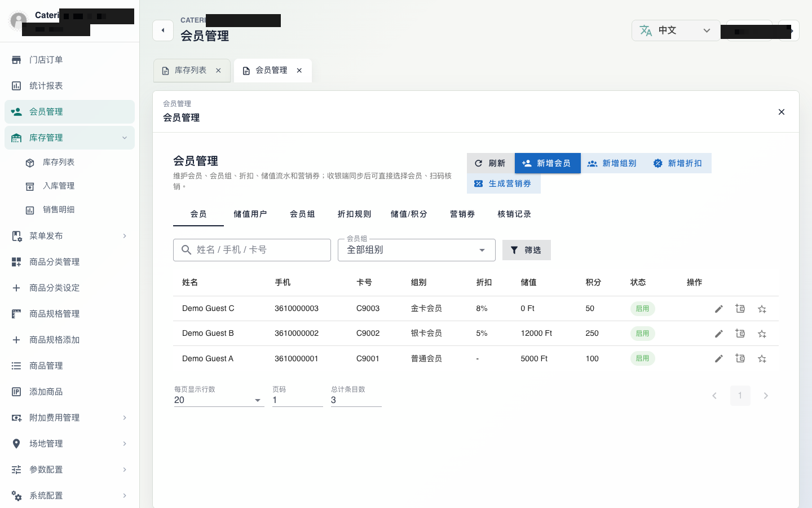Open 门店订单 in the sidebar
This screenshot has width=812, height=508.
[x=69, y=60]
